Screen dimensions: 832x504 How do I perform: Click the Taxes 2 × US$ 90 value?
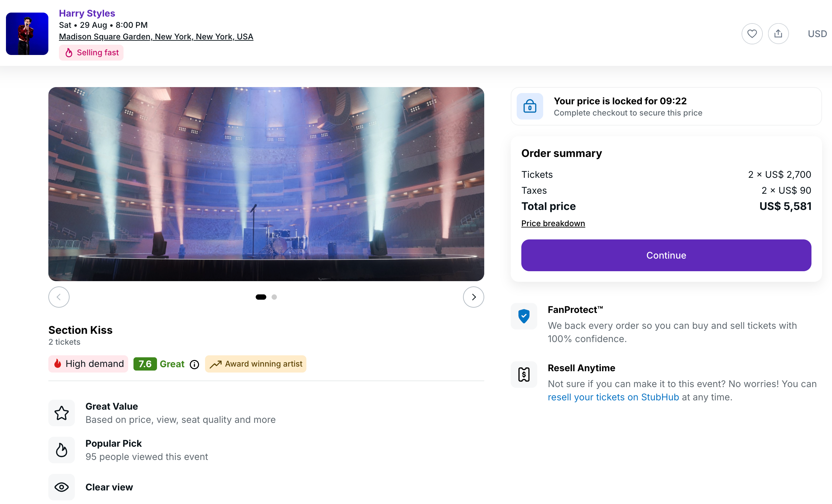(786, 190)
